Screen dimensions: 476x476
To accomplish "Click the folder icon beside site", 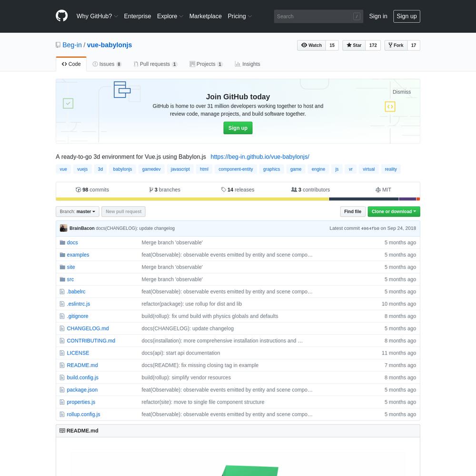I will [62, 267].
